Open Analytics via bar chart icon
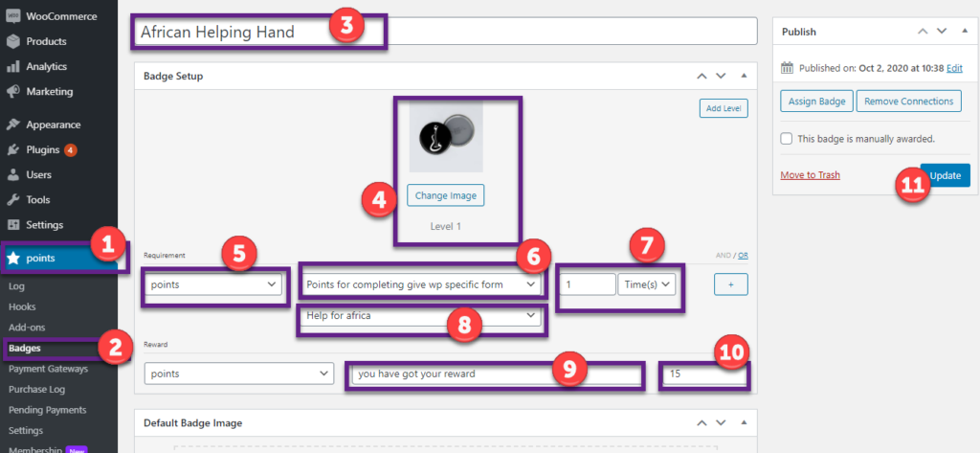The width and height of the screenshot is (980, 453). [13, 67]
